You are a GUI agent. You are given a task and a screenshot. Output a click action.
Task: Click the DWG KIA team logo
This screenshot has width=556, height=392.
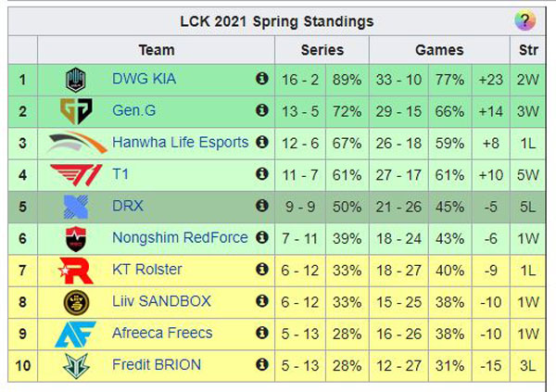click(74, 80)
